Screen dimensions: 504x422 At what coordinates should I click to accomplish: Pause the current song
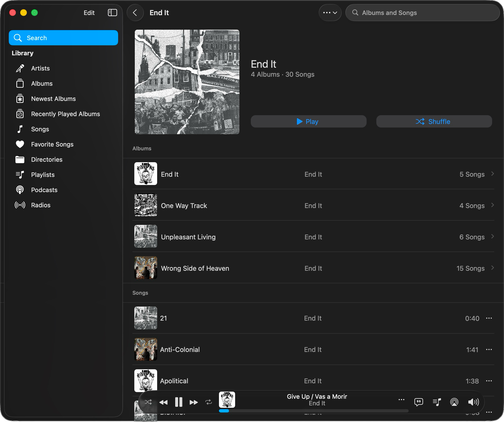(x=179, y=402)
